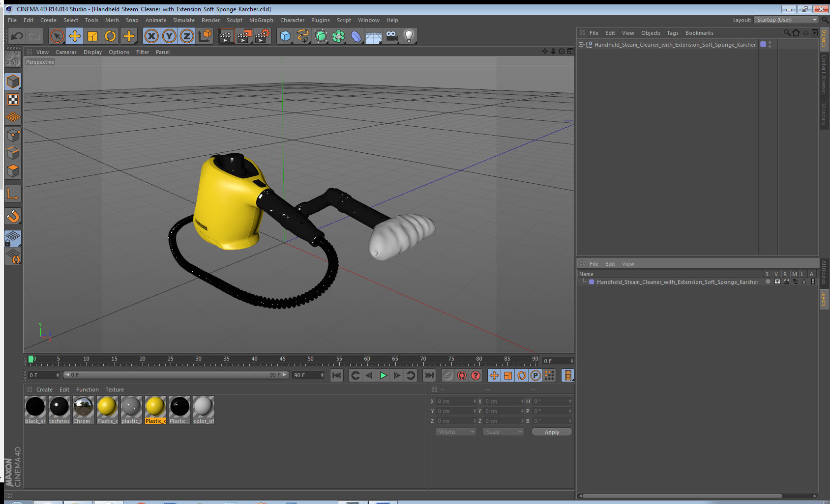Click the Workplane grid mode icon
The width and height of the screenshot is (830, 504).
(13, 117)
